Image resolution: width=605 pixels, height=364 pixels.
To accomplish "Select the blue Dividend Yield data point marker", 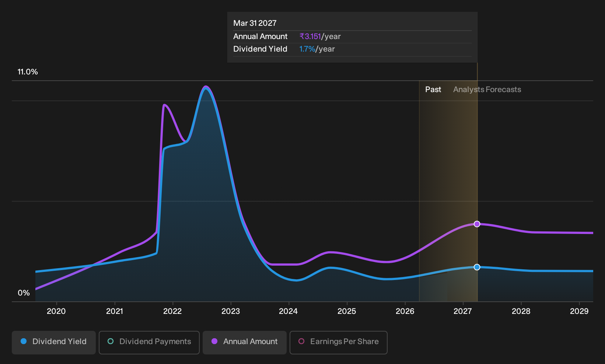I will (x=477, y=267).
